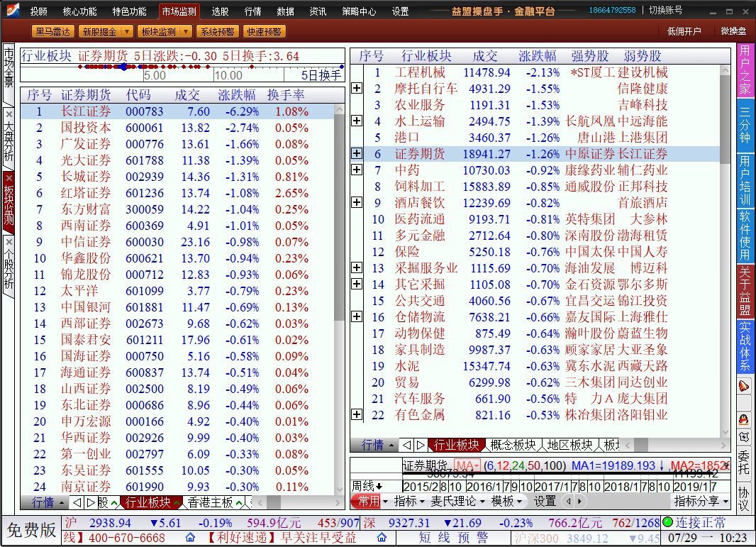
Task: Click 切换账号 to switch account
Action: click(x=665, y=10)
